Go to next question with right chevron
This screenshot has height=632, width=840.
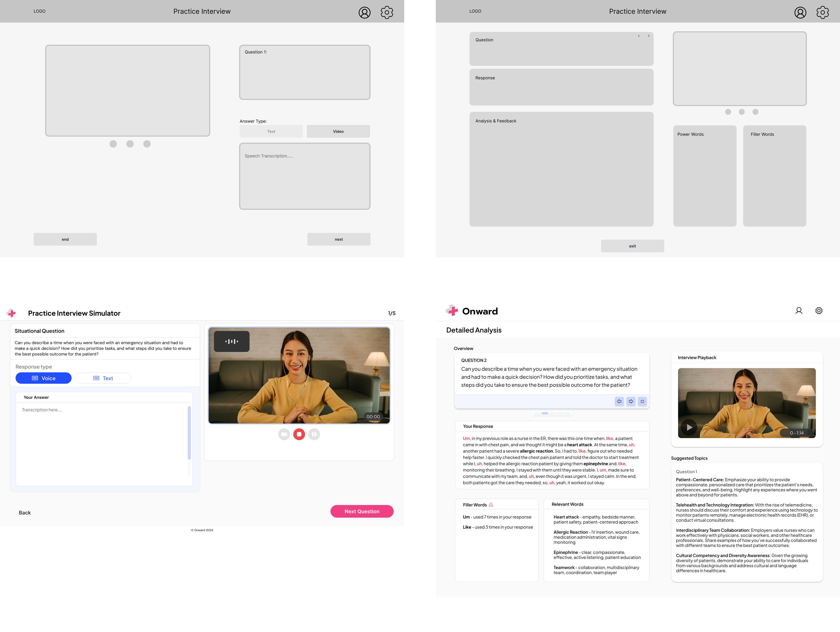pyautogui.click(x=649, y=36)
